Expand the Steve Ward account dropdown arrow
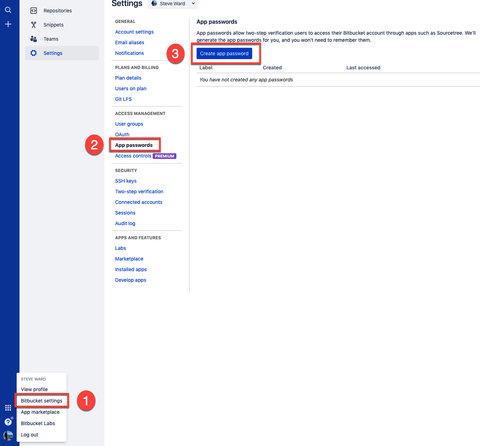Viewport: 504px width, 446px height. pyautogui.click(x=193, y=4)
